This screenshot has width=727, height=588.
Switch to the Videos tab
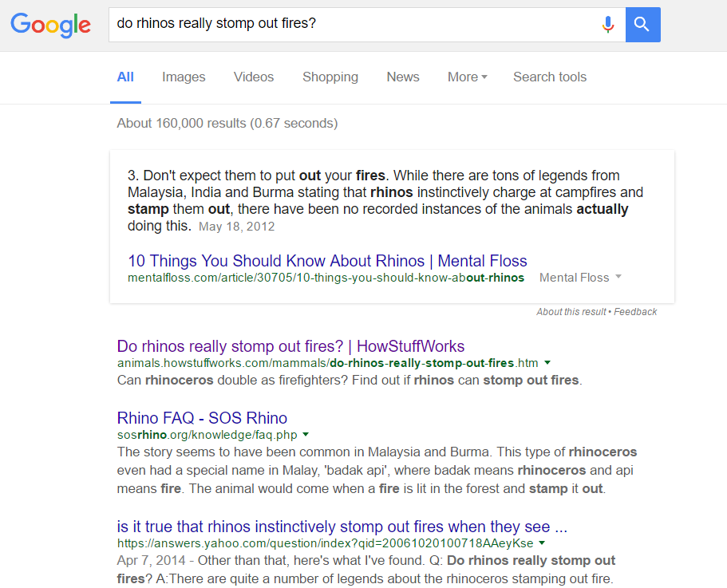(x=254, y=77)
